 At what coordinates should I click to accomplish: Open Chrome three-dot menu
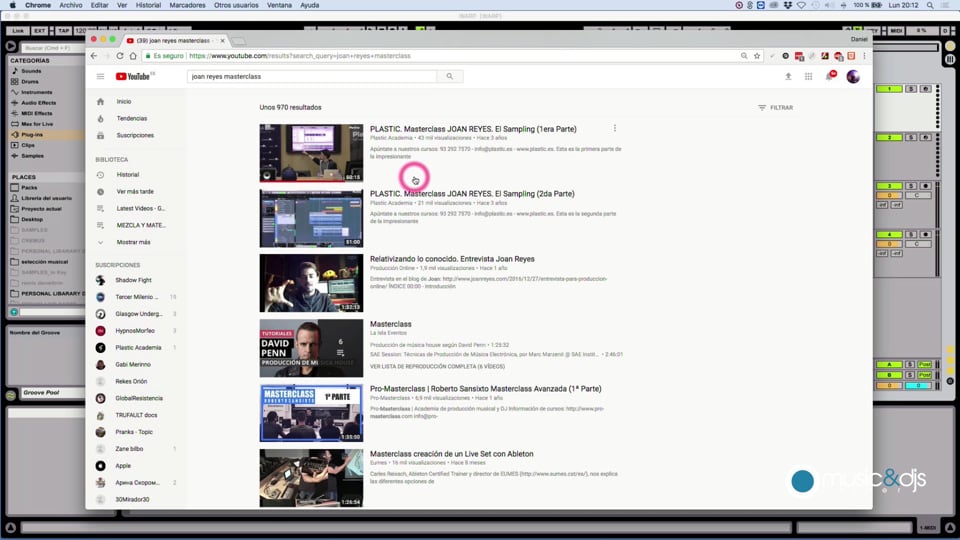pos(864,56)
